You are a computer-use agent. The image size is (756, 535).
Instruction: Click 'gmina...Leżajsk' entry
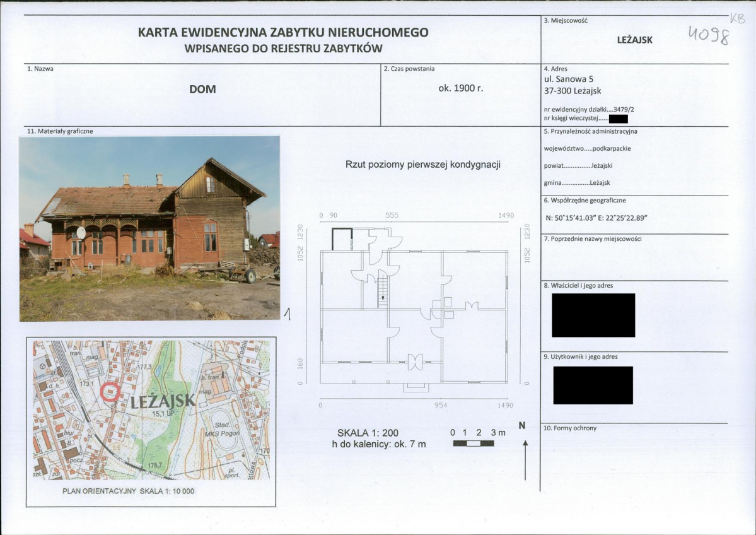[577, 183]
